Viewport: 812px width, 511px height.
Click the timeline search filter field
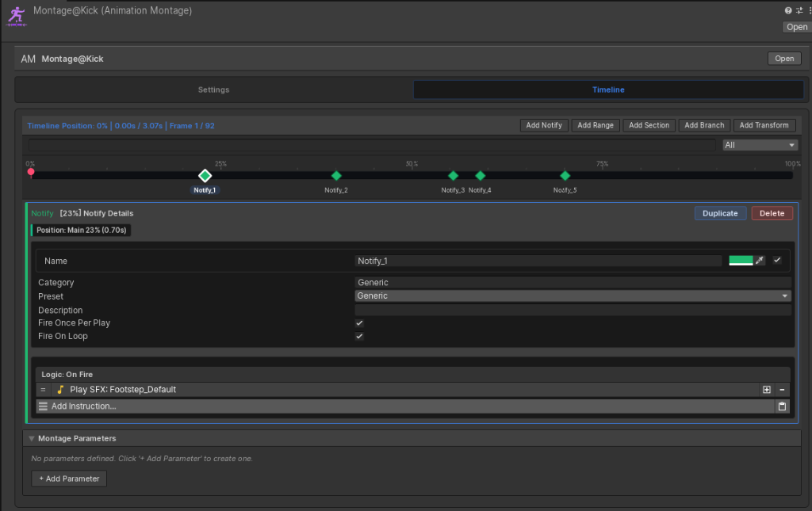click(x=372, y=145)
